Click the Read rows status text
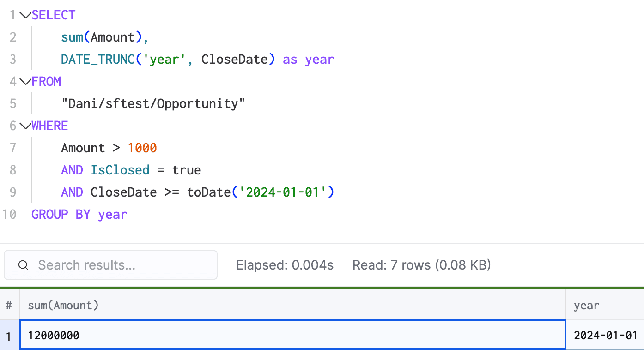This screenshot has width=644, height=360. [x=421, y=265]
